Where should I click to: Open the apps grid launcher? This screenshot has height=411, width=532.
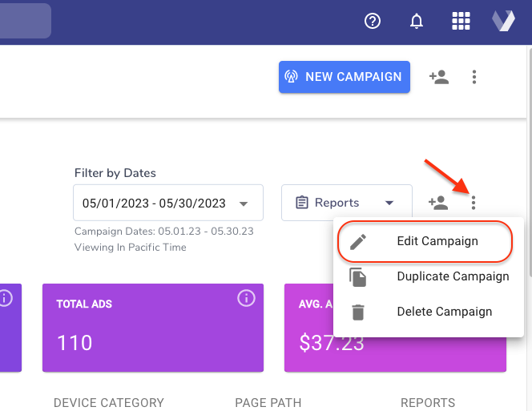pyautogui.click(x=461, y=22)
